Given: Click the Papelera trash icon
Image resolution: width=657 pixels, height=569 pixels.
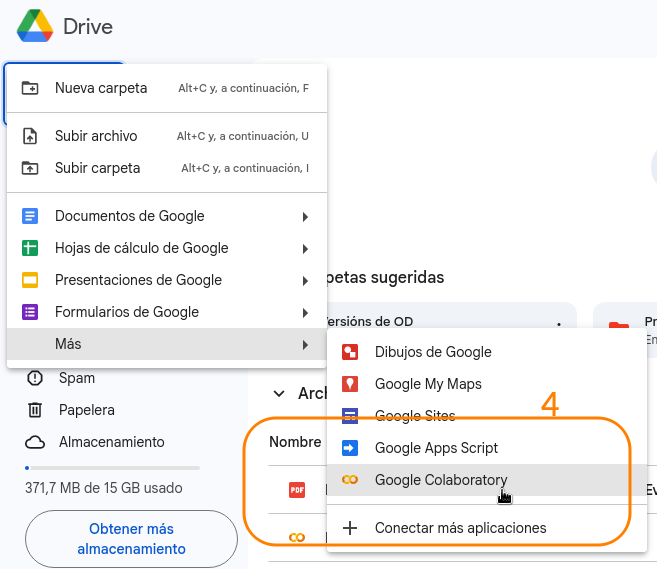Looking at the screenshot, I should [x=35, y=410].
